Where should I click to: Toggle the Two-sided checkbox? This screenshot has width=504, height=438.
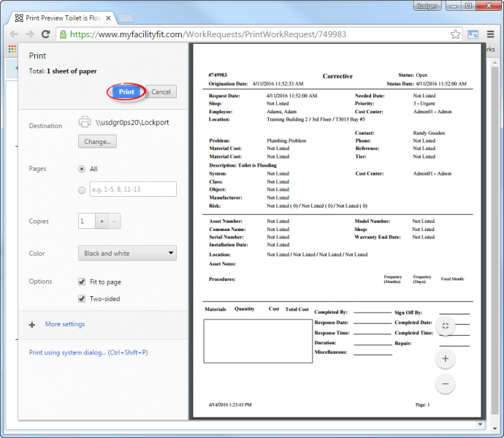pos(82,298)
